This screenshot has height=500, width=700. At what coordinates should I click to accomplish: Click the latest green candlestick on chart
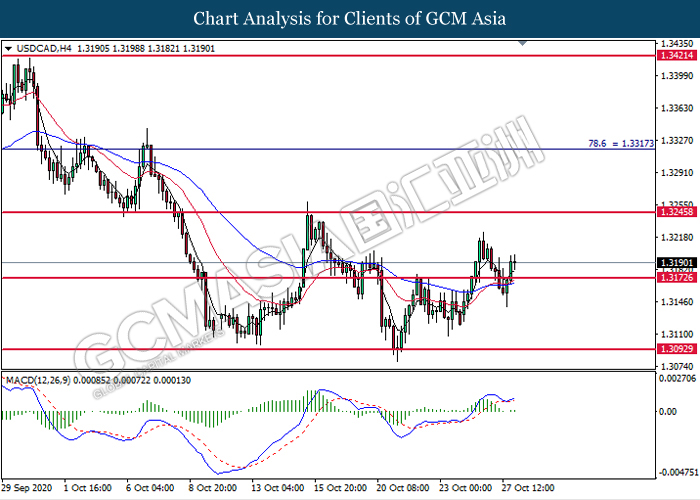click(x=513, y=262)
